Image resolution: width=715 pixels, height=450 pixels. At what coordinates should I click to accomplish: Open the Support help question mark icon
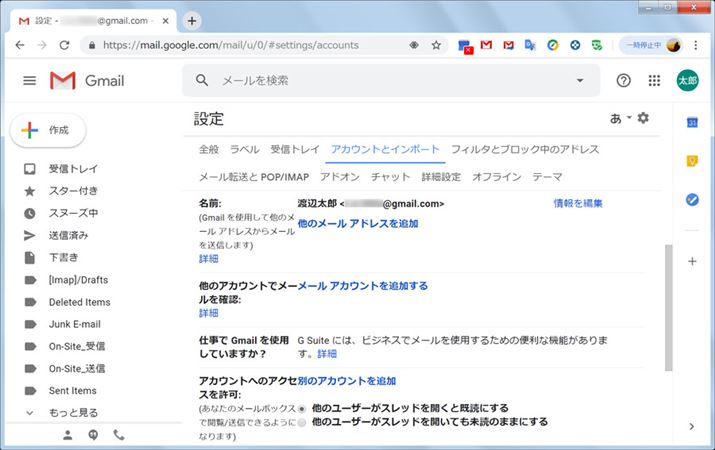pos(624,81)
